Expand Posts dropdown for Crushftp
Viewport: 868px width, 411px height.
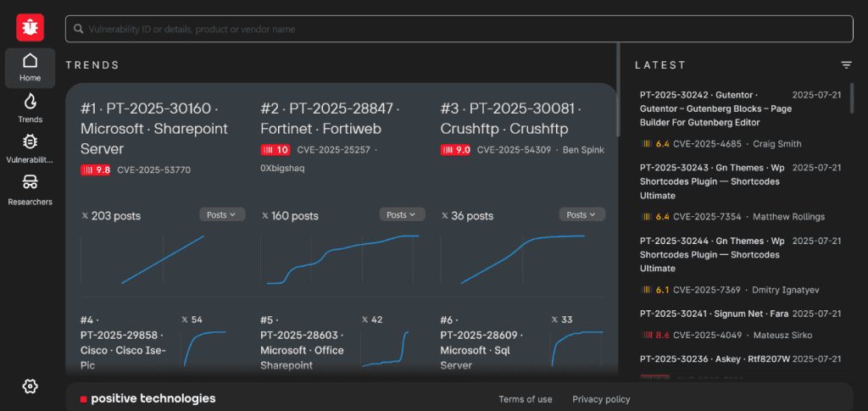tap(581, 215)
